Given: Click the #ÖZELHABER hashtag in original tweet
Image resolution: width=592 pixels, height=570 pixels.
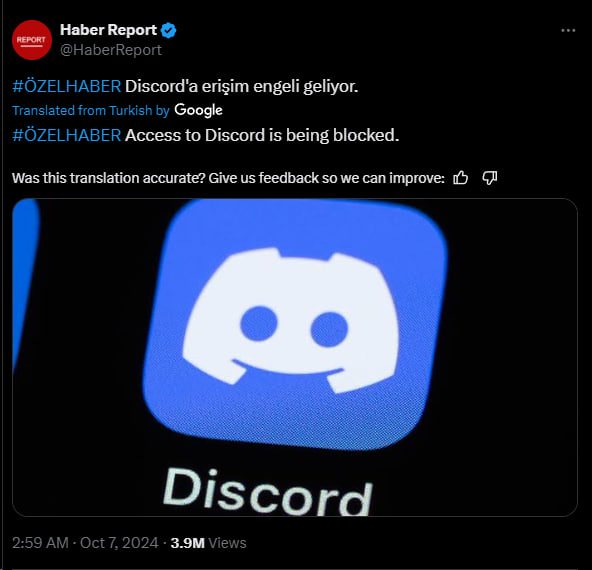Looking at the screenshot, I should tap(67, 86).
